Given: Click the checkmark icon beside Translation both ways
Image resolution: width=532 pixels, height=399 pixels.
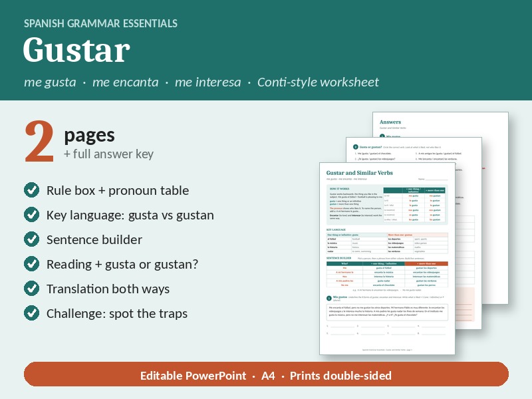Looking at the screenshot, I should click(31, 289).
